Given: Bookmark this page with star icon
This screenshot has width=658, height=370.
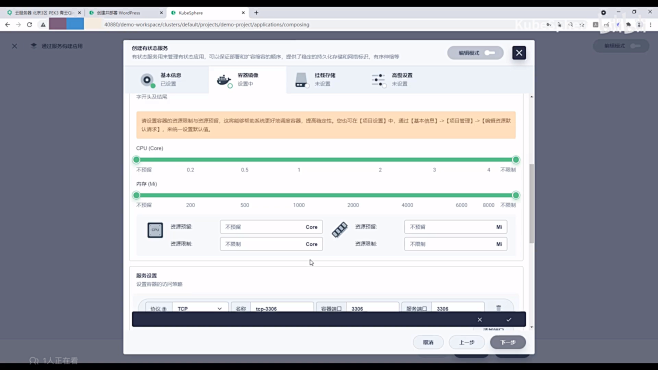Looking at the screenshot, I should [582, 25].
